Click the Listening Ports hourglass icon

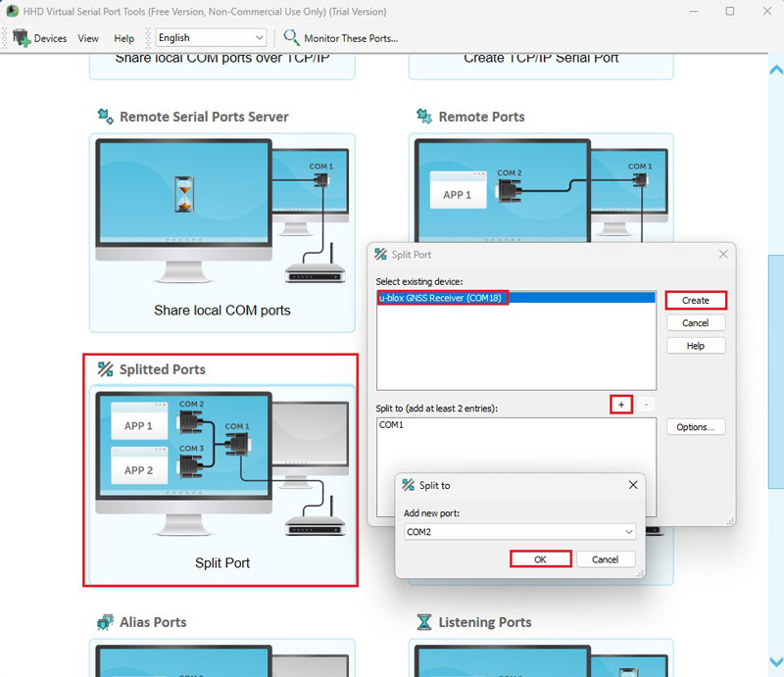[423, 622]
